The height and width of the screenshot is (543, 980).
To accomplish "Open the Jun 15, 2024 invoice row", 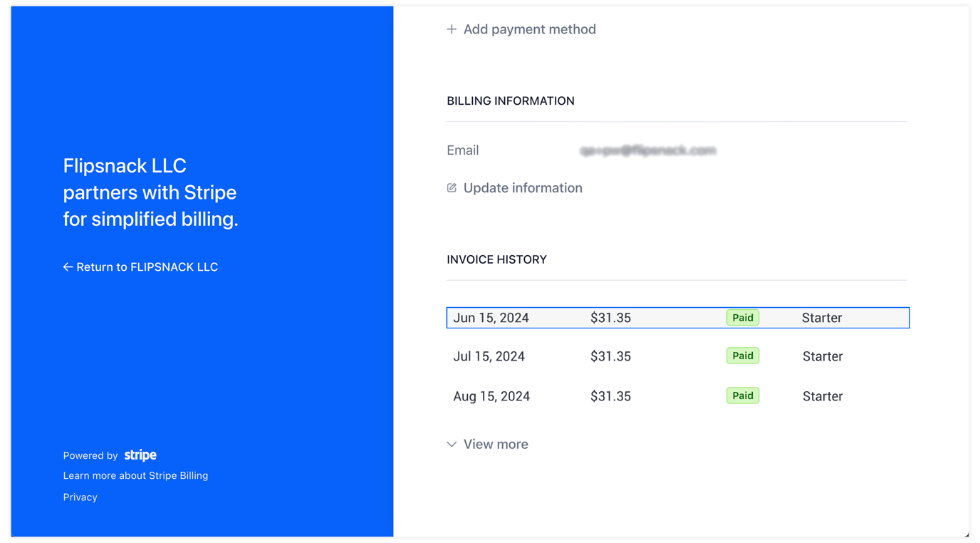I will [x=677, y=317].
